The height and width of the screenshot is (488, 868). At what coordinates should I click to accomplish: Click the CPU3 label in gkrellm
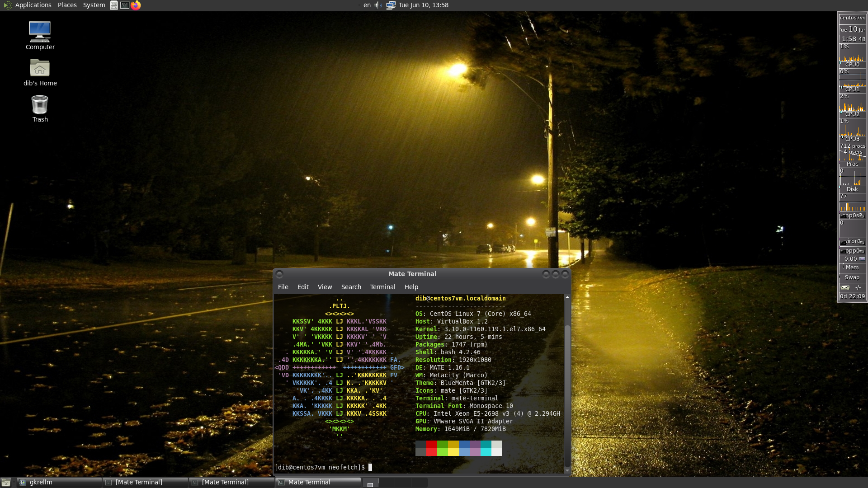(853, 139)
